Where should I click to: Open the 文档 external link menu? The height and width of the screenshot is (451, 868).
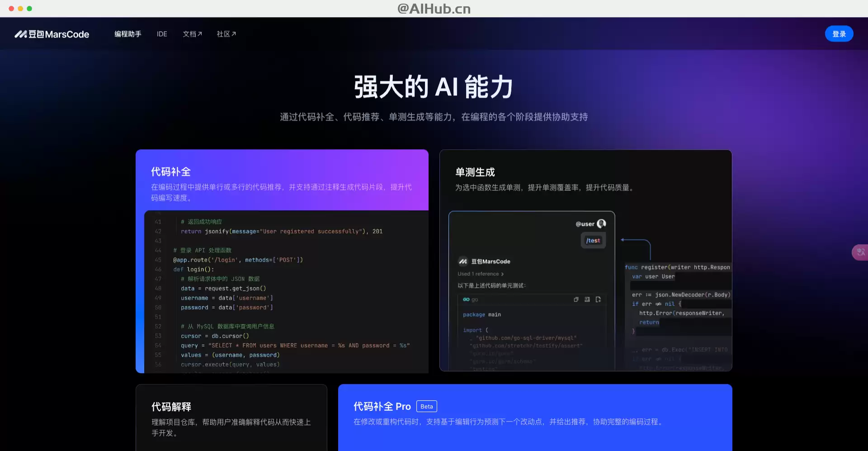coord(192,34)
